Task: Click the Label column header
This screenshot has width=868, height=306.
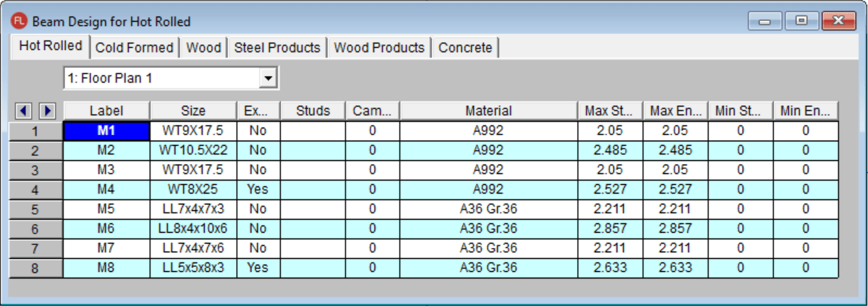Action: [x=106, y=111]
